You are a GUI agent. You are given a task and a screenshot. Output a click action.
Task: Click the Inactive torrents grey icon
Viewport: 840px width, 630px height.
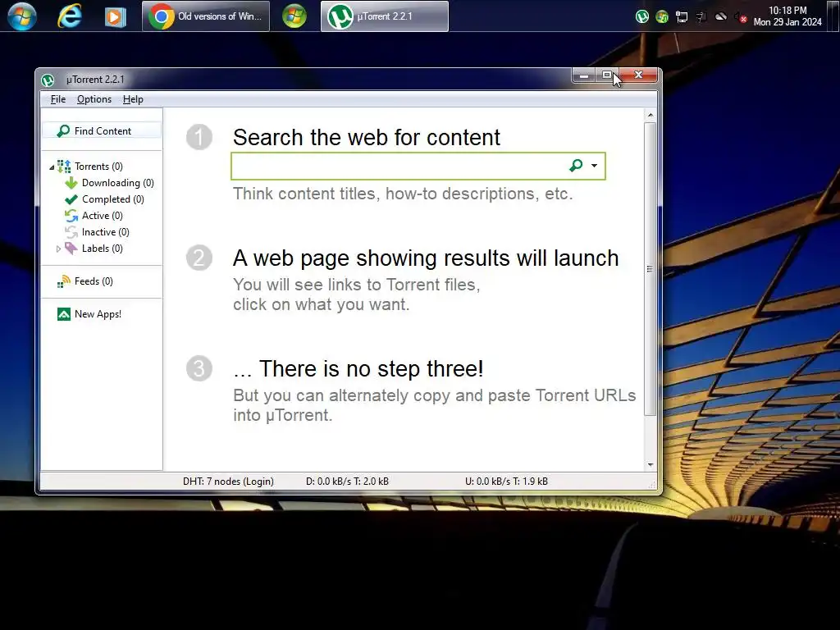click(71, 232)
